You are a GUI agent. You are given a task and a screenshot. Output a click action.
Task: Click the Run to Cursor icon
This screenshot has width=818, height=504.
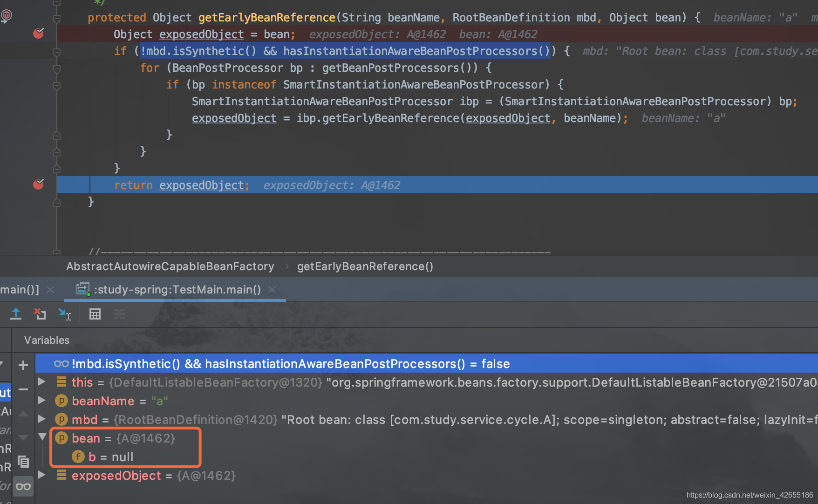tap(64, 314)
